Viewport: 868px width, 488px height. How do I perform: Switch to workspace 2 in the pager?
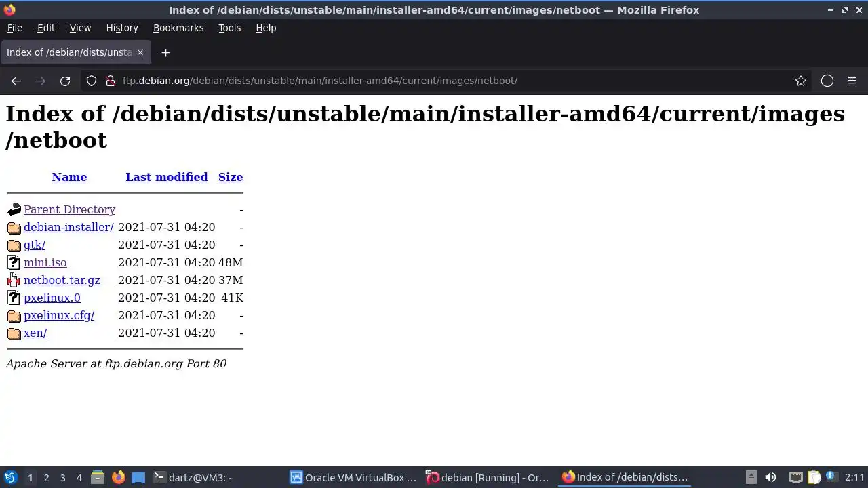[46, 477]
